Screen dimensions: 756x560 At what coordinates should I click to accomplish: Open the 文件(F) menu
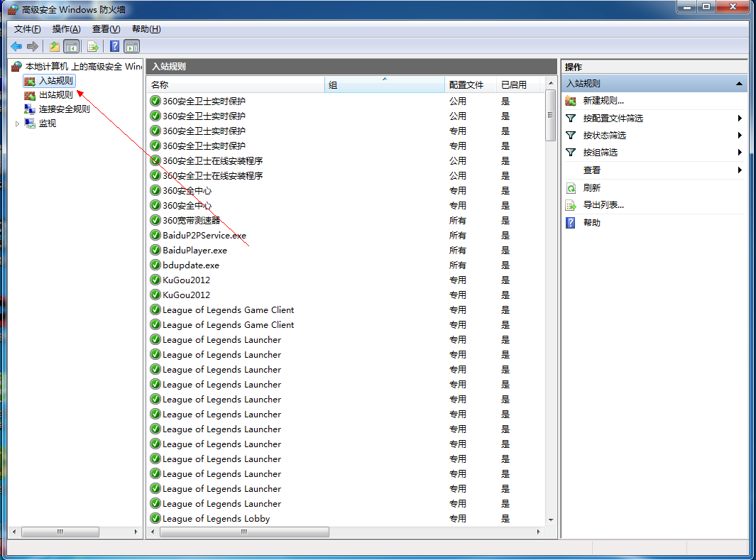(27, 29)
